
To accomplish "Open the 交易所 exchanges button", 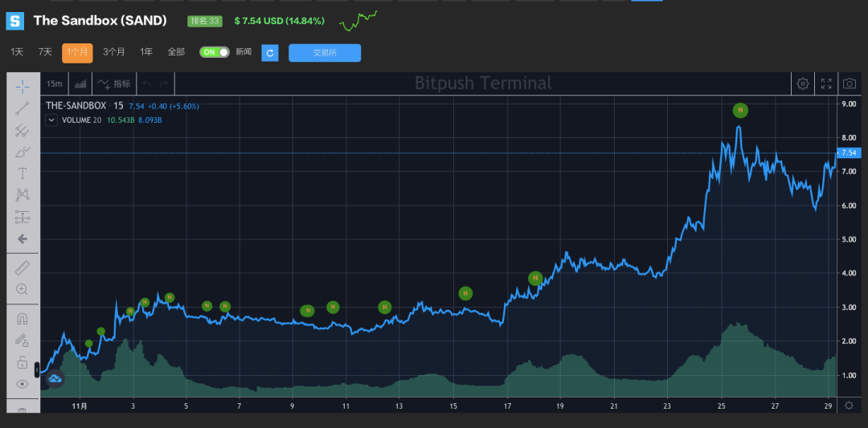I will point(325,53).
